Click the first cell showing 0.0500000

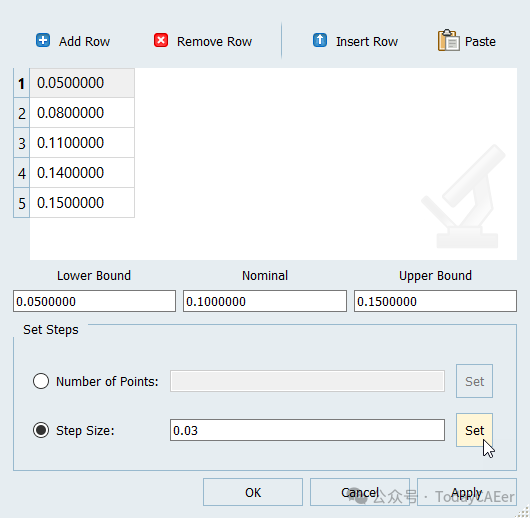(x=82, y=83)
